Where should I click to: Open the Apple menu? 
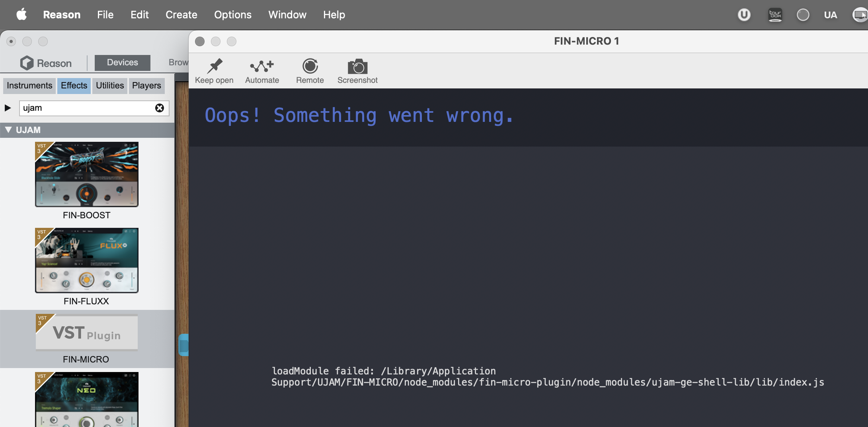(x=21, y=15)
